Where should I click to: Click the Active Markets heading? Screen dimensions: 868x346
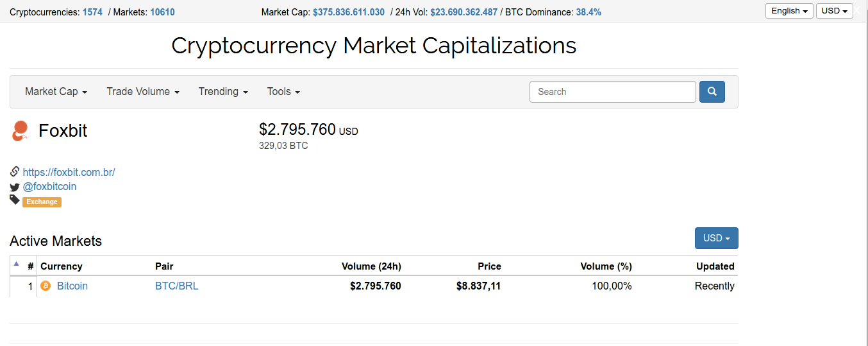(x=56, y=241)
